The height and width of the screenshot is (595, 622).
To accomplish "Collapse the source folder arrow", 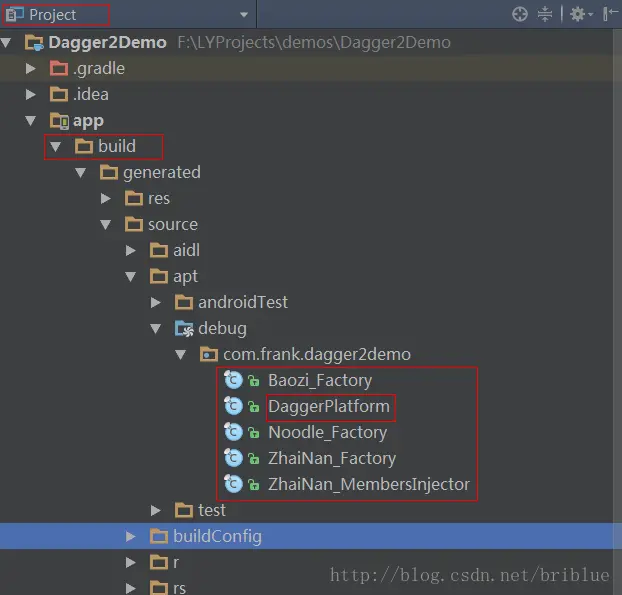I will (x=106, y=225).
